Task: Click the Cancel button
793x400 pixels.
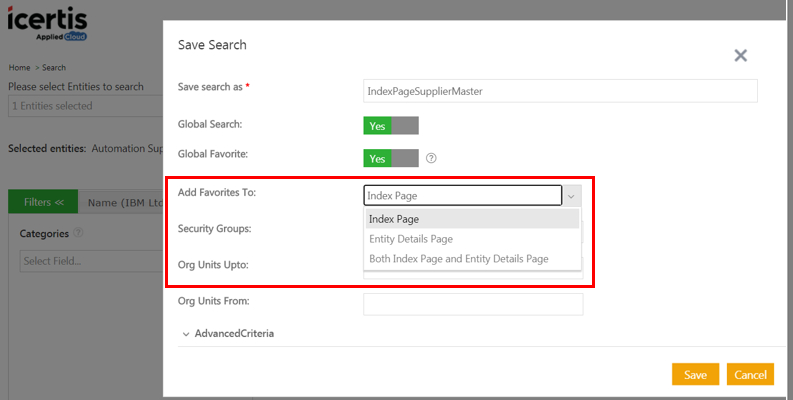Action: (x=750, y=374)
